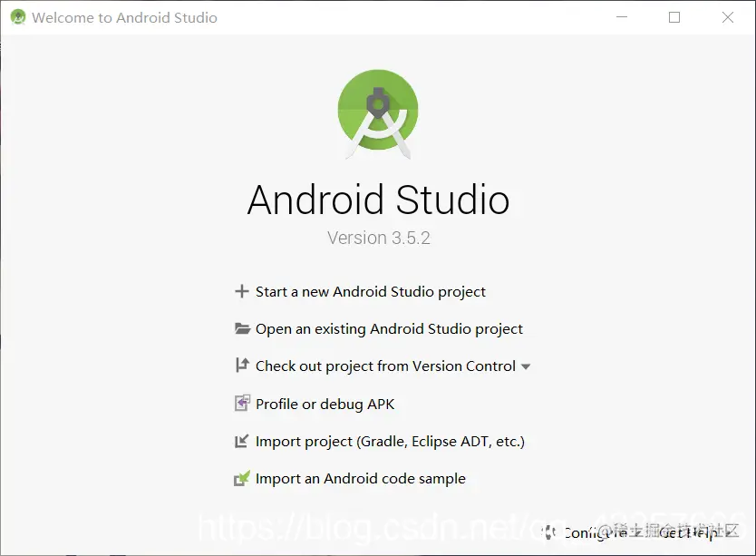The width and height of the screenshot is (756, 556).
Task: Open an existing Android Studio project
Action: click(389, 329)
